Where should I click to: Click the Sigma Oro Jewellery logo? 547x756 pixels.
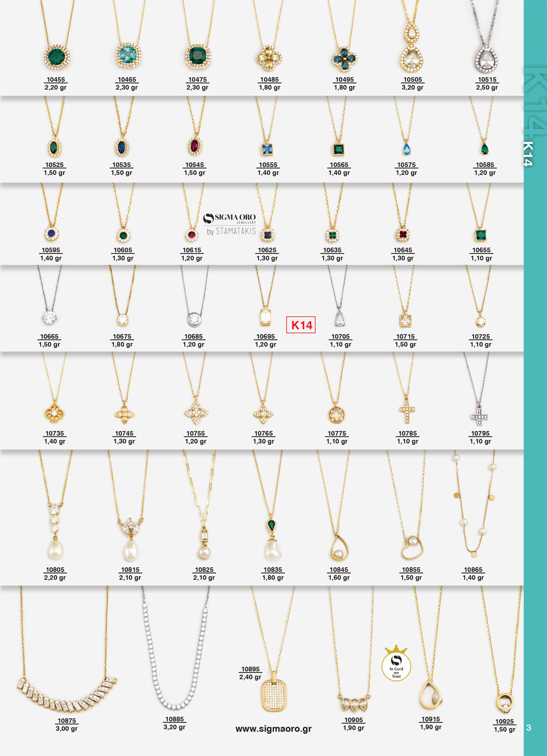230,223
